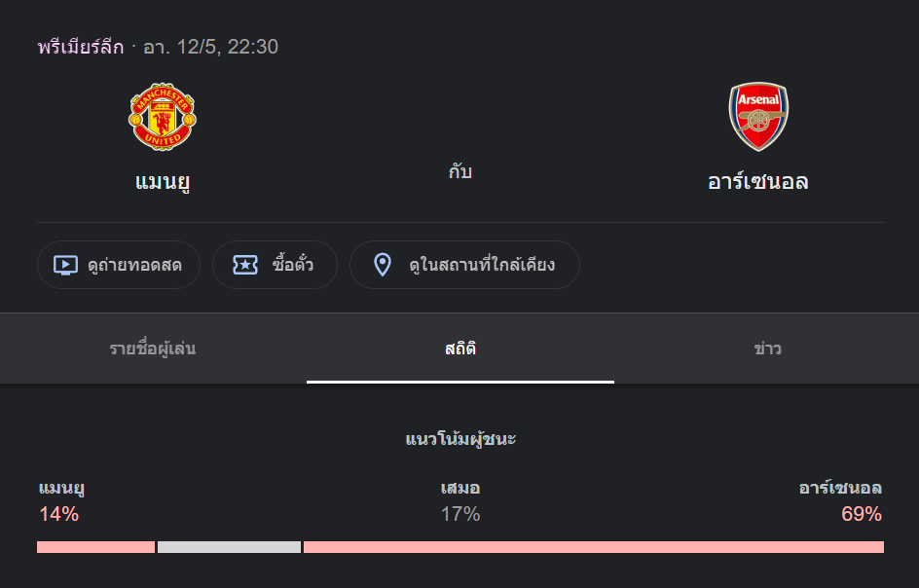Screen dimensions: 919x588
Task: Switch to the ข่าว tab
Action: pos(769,348)
